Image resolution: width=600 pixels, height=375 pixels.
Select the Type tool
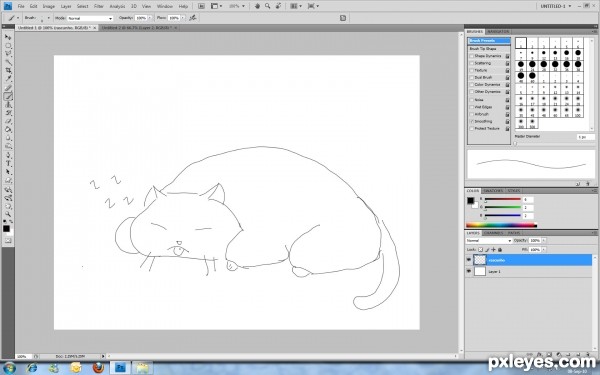[x=8, y=164]
